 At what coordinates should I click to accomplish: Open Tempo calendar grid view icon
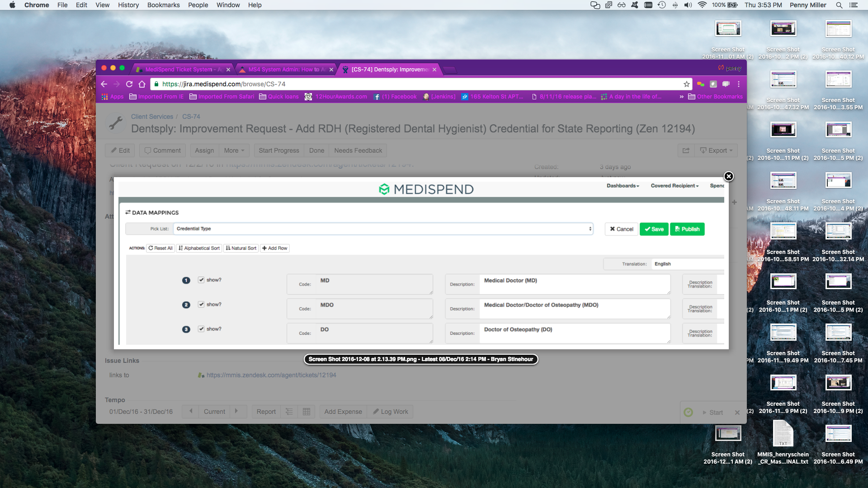tap(307, 412)
